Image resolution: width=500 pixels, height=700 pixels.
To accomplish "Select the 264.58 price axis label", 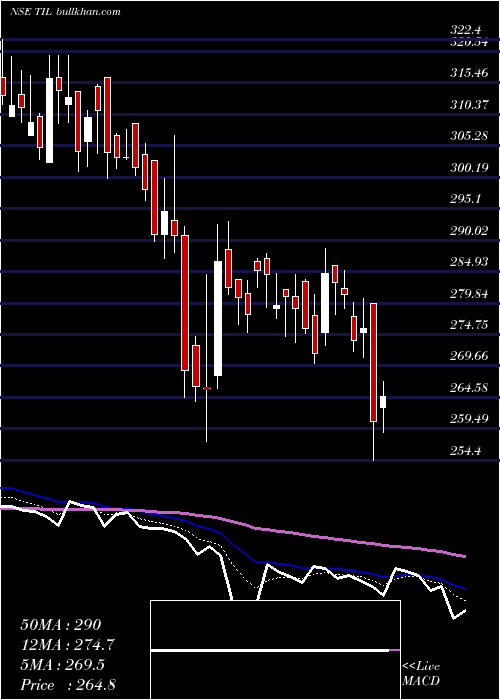I will click(x=469, y=388).
